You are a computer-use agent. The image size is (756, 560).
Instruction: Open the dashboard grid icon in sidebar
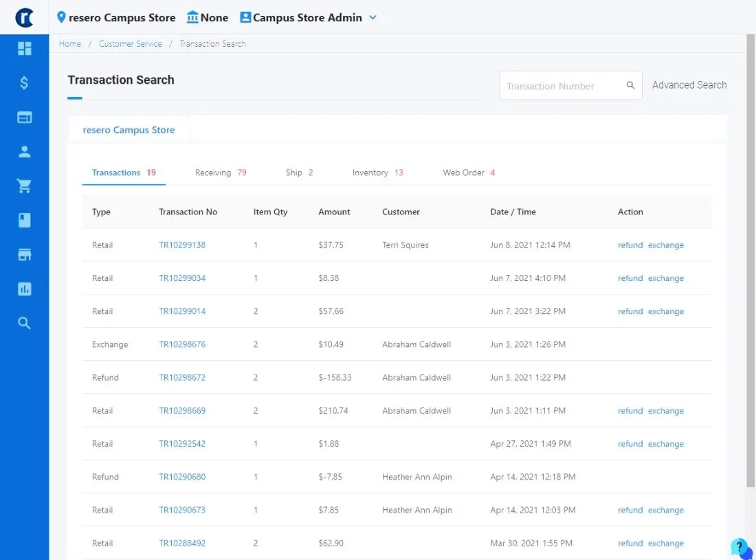pyautogui.click(x=24, y=48)
